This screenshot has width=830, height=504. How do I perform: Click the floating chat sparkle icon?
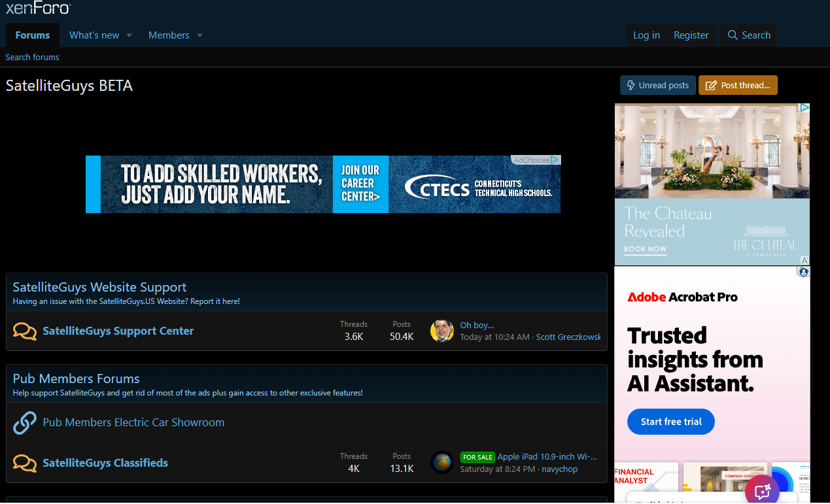click(x=762, y=490)
